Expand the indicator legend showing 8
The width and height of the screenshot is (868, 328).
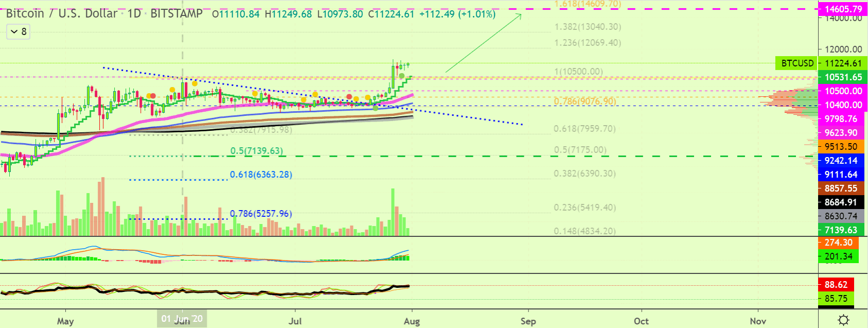coord(19,32)
